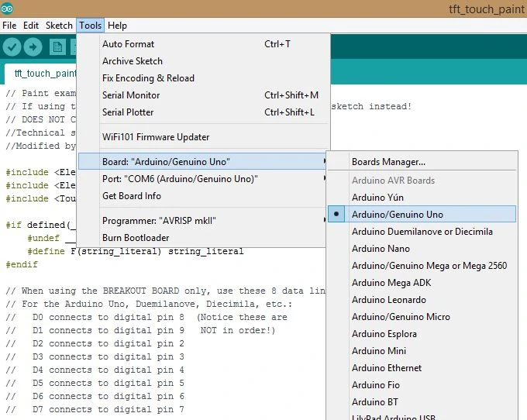Click Burn Bootloader

click(201, 238)
